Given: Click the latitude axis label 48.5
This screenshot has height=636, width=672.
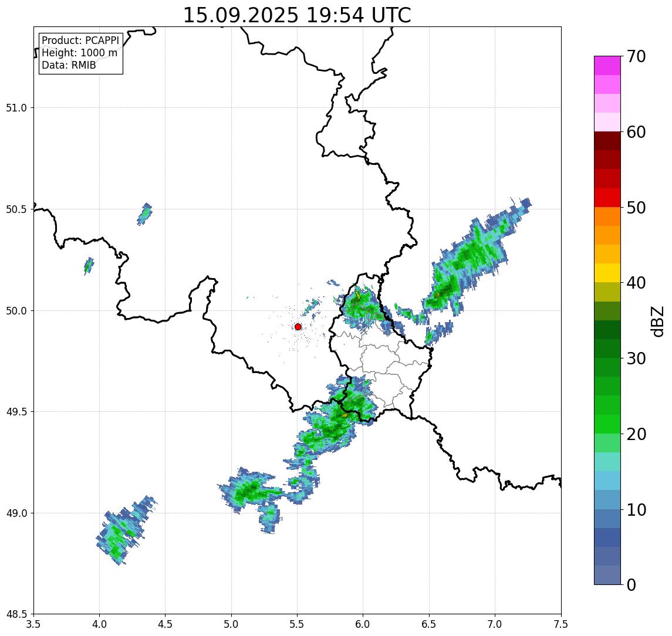Looking at the screenshot, I should (x=16, y=614).
